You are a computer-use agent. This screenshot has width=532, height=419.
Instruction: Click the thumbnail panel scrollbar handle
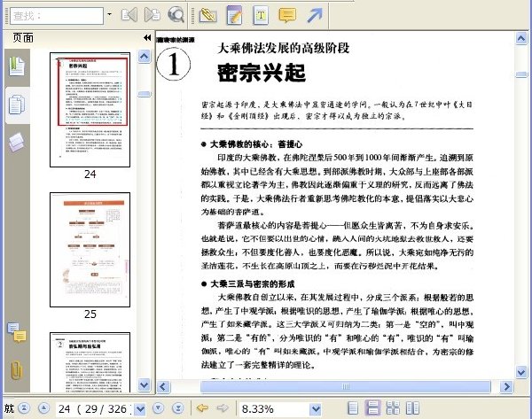pos(144,94)
